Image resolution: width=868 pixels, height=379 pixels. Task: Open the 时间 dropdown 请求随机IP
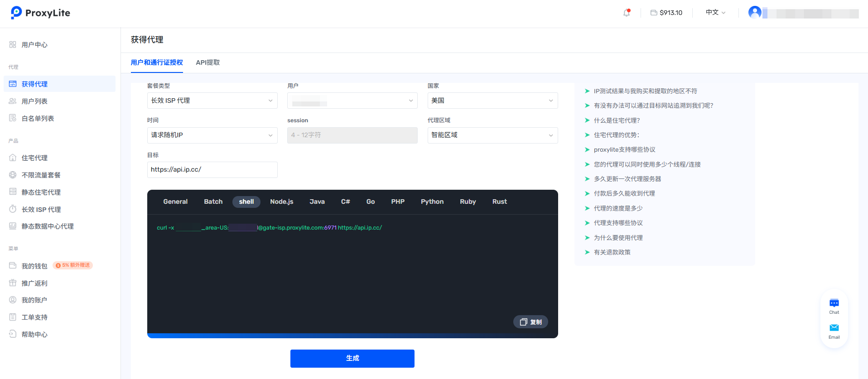click(x=212, y=135)
